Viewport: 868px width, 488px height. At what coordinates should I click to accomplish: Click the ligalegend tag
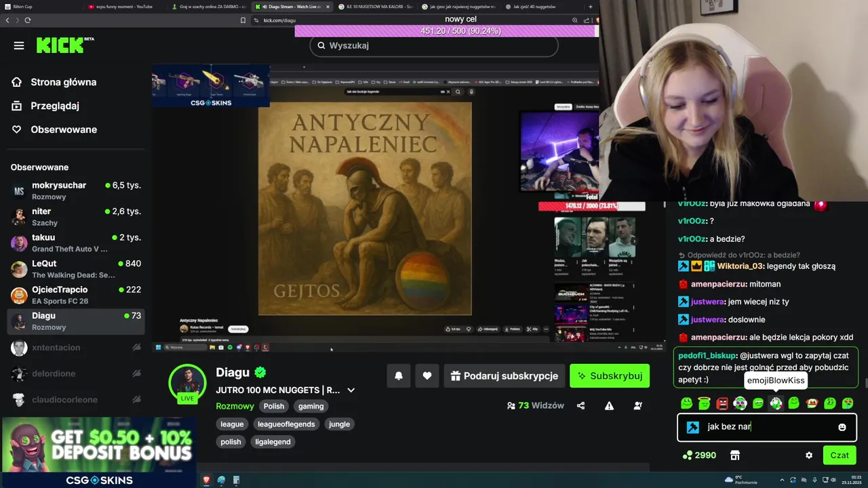[x=273, y=442]
